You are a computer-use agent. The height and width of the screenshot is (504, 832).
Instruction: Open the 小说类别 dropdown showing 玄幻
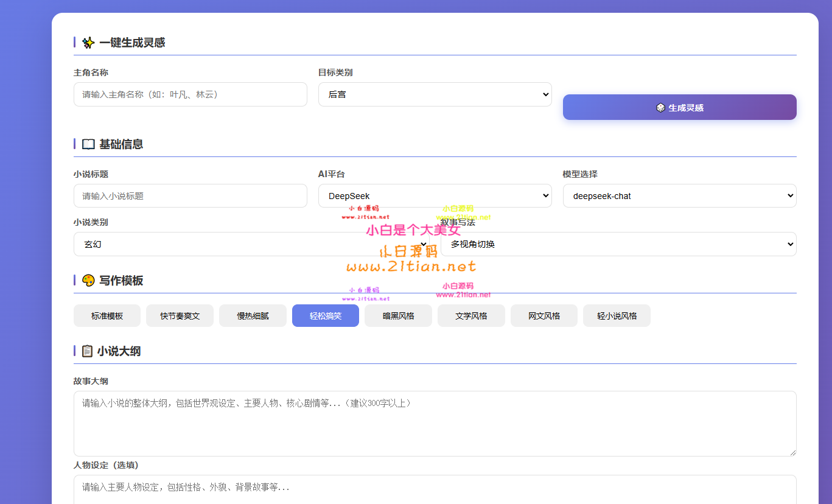(x=251, y=244)
